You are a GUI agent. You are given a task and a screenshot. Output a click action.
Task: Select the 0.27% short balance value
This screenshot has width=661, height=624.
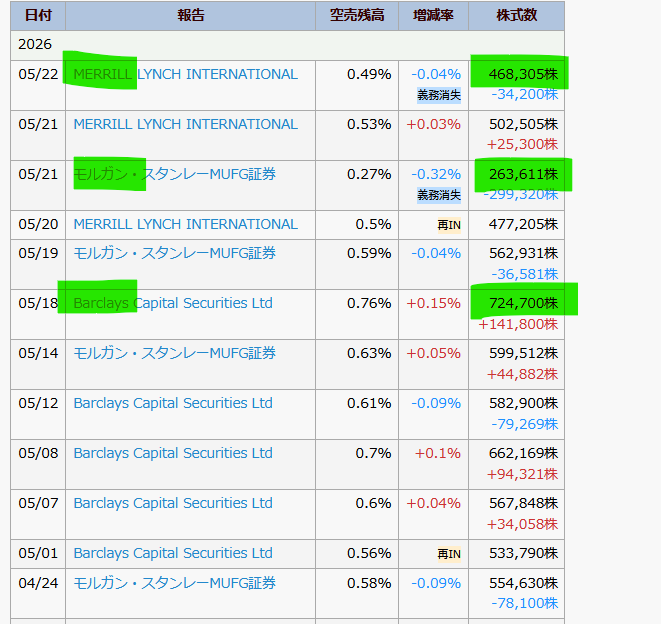[x=369, y=174]
